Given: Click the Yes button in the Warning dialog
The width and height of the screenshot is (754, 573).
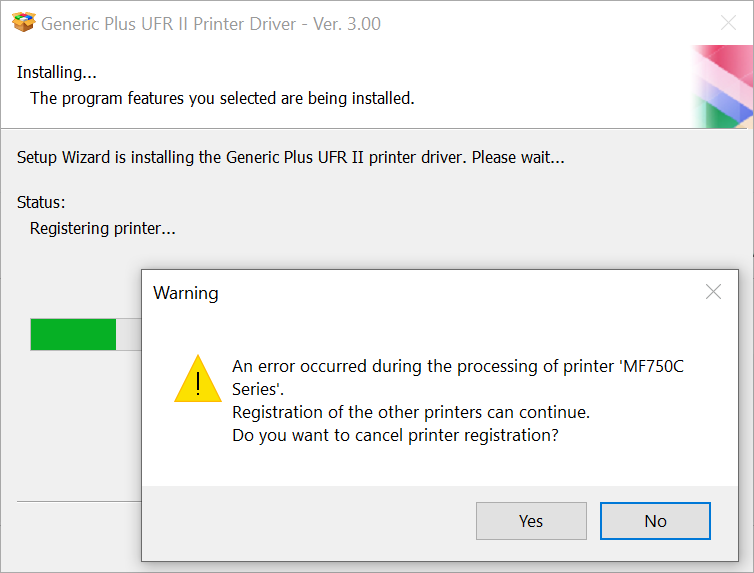Looking at the screenshot, I should tap(530, 521).
